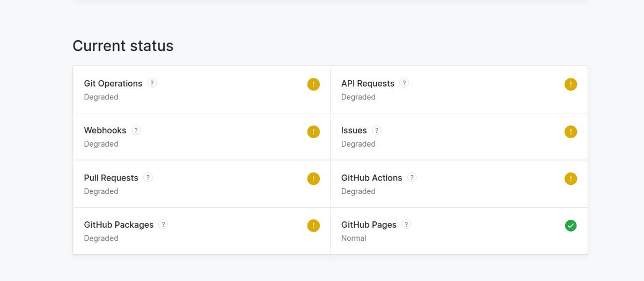644x281 pixels.
Task: Click the yellow warning icon for Webhooks
Action: click(313, 132)
